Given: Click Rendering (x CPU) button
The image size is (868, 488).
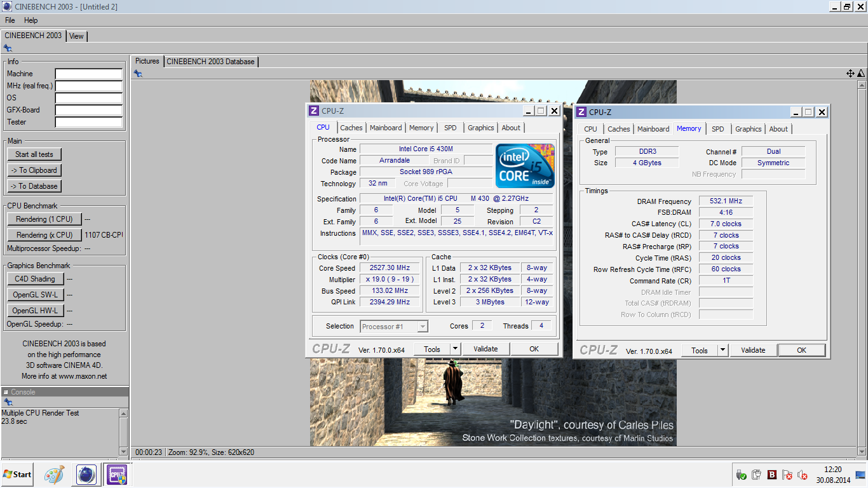Looking at the screenshot, I should tap(44, 235).
